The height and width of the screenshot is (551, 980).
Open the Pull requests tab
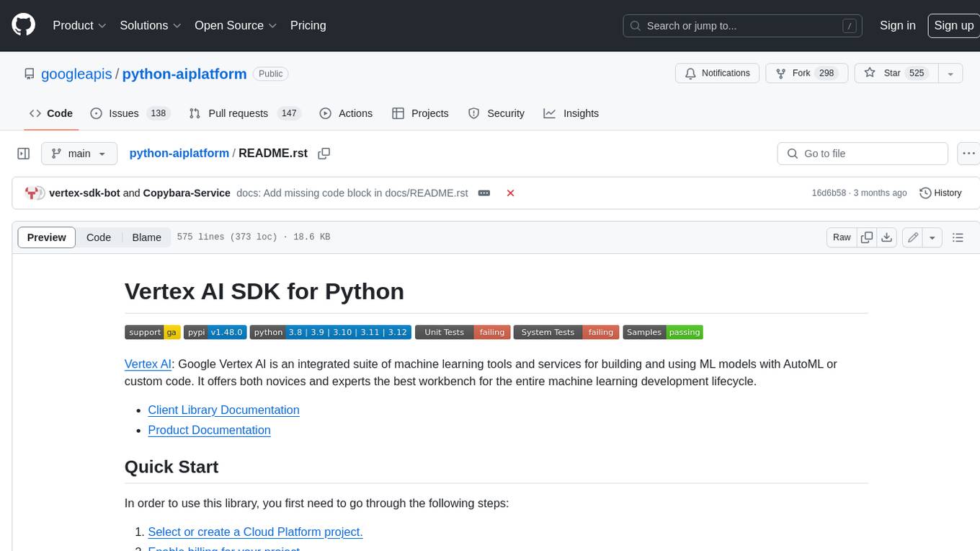coord(245,113)
